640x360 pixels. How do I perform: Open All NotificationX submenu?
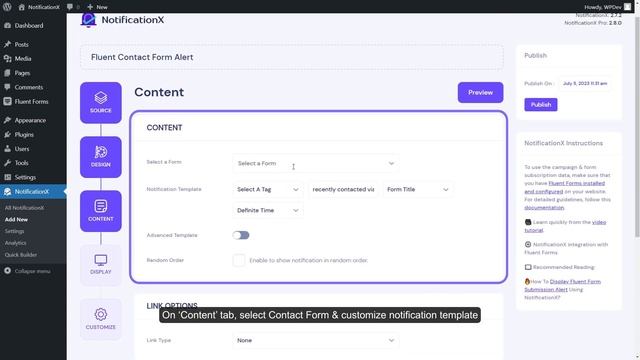pyautogui.click(x=24, y=208)
